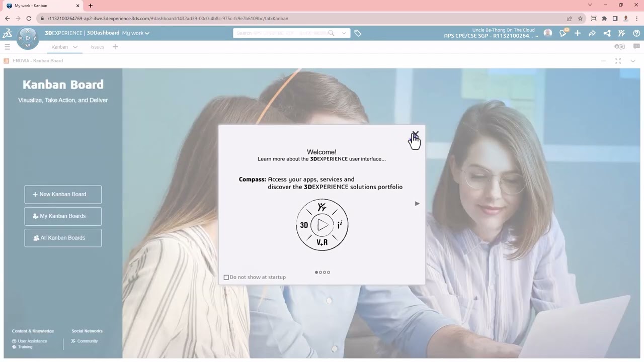The height and width of the screenshot is (362, 644).
Task: Reload the page in the browser
Action: tap(29, 19)
